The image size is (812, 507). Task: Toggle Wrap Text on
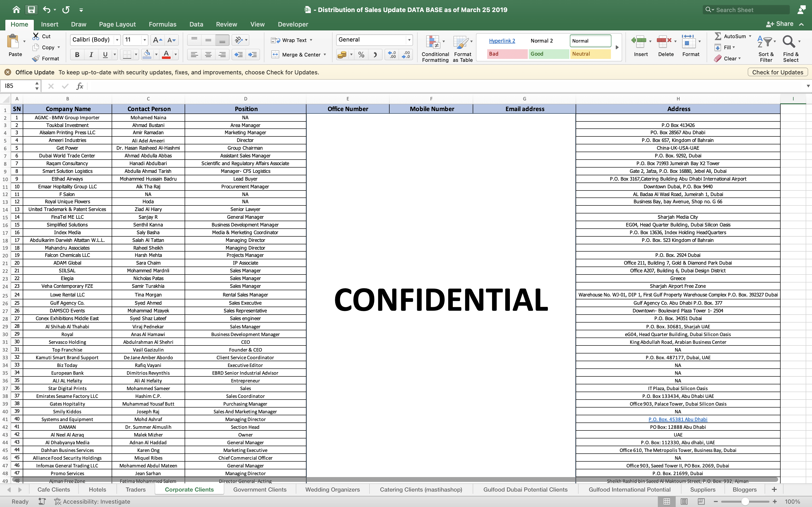click(x=291, y=40)
